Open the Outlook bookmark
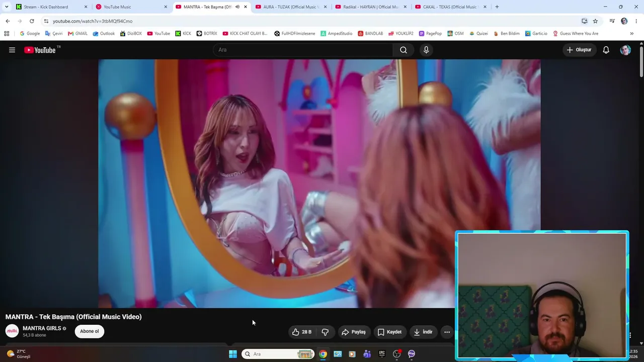The image size is (644, 362). pos(104,34)
